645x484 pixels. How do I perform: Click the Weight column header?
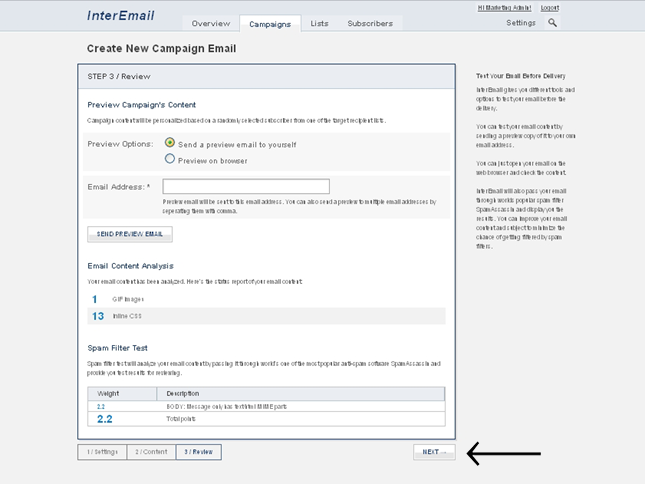click(x=108, y=393)
